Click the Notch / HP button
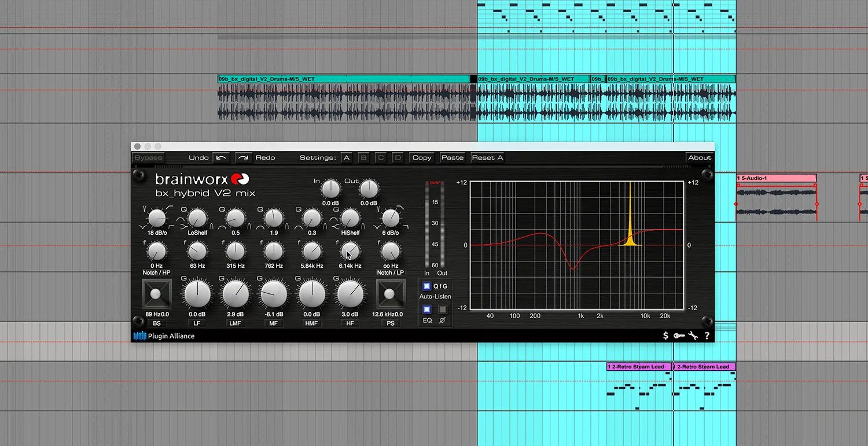Image resolution: width=868 pixels, height=446 pixels. pyautogui.click(x=157, y=272)
